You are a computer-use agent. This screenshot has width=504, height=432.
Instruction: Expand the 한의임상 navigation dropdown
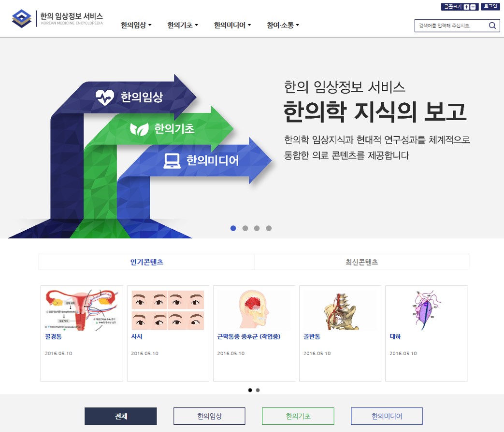pos(136,25)
